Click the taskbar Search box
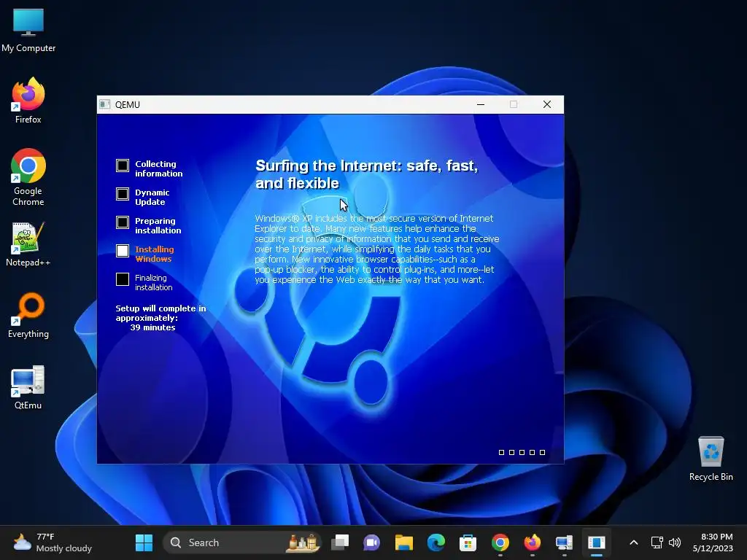Viewport: 747px width, 560px height. [x=242, y=542]
